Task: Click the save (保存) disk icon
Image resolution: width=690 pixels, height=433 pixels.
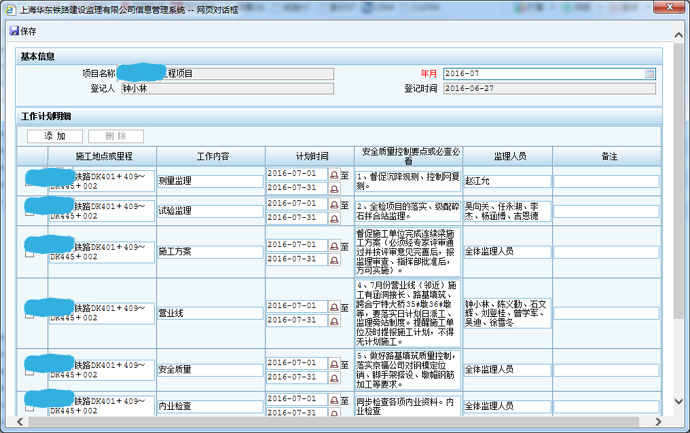Action: [13, 31]
